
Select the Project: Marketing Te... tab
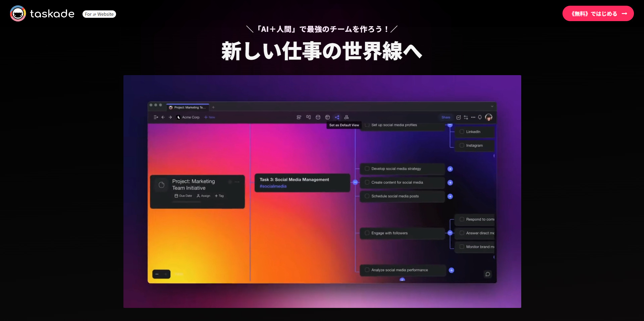coord(188,107)
